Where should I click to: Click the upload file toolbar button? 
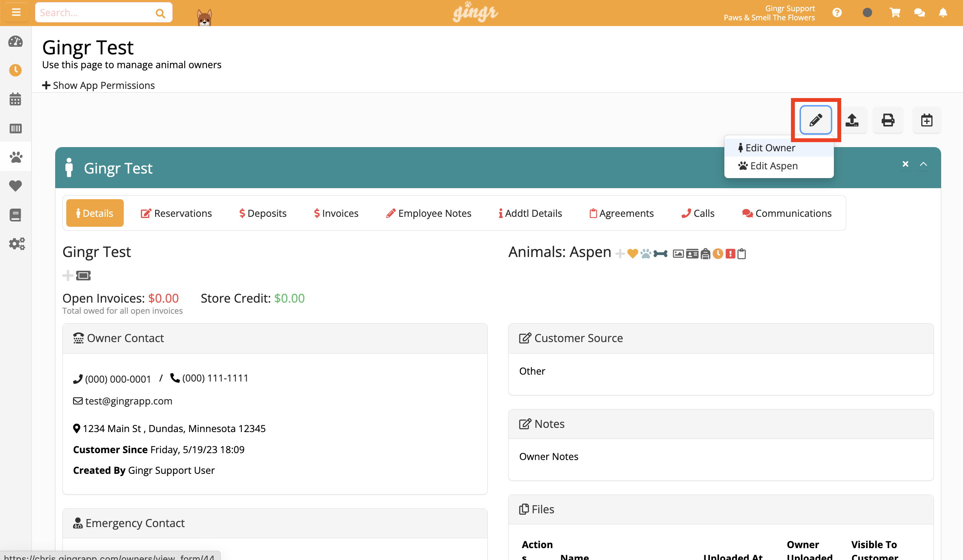point(852,120)
